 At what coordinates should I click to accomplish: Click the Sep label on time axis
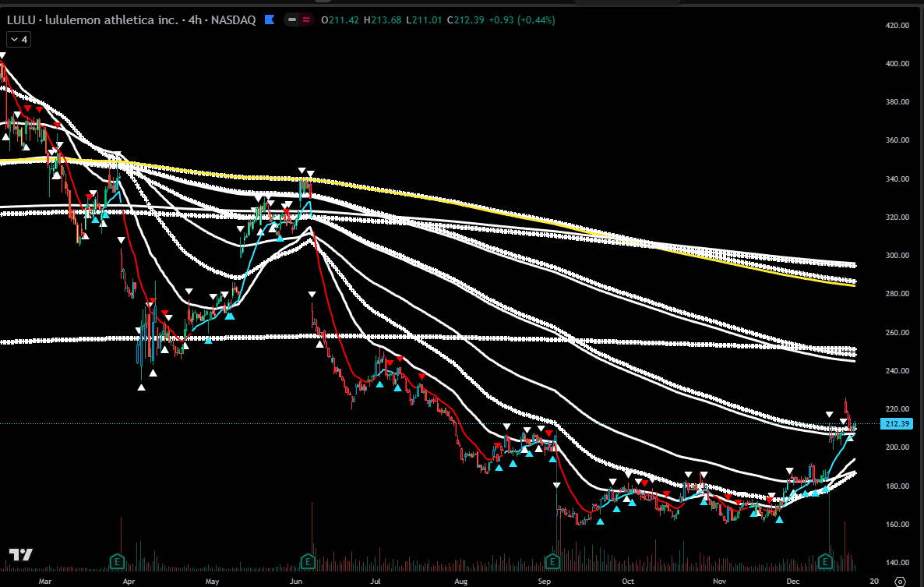pos(545,581)
